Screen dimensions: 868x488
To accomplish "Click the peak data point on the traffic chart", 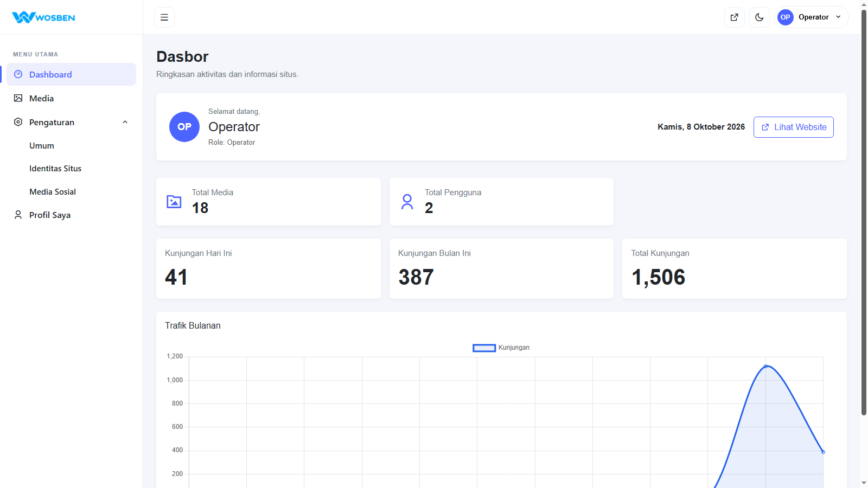I will tap(766, 367).
